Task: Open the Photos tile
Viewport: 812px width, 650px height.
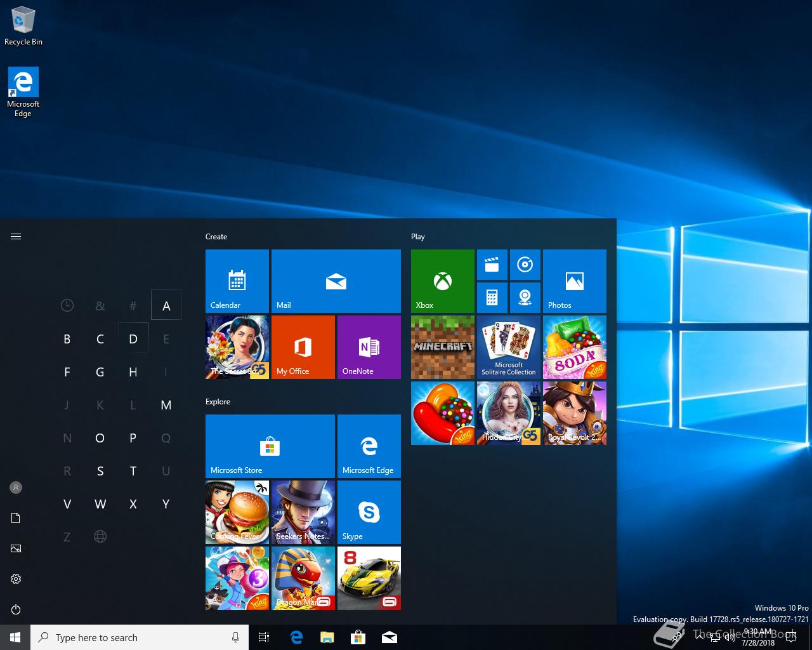Action: pyautogui.click(x=575, y=281)
